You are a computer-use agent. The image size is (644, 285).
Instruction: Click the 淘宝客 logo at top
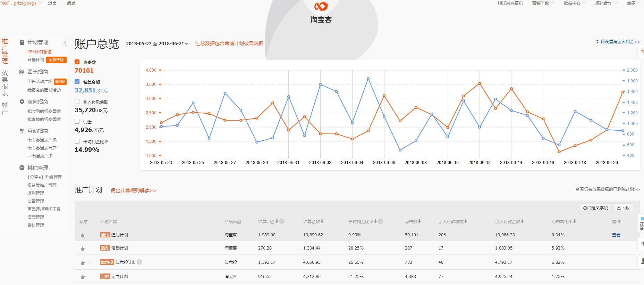tap(321, 13)
